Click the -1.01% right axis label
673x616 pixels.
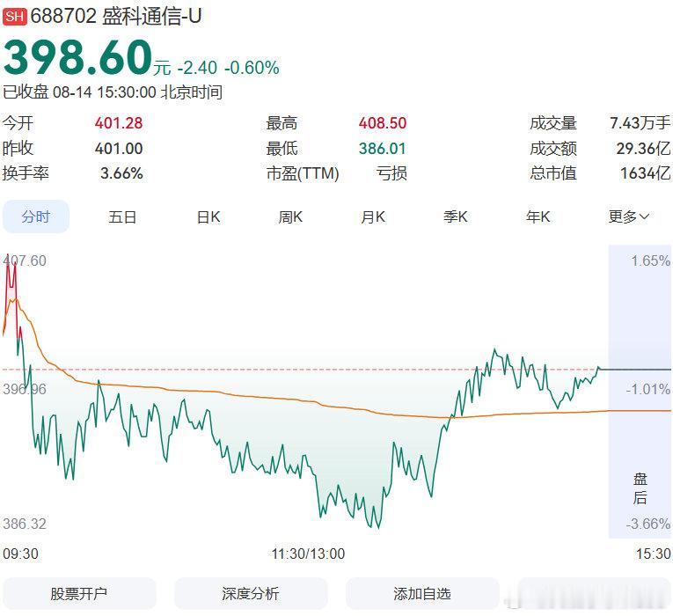647,389
